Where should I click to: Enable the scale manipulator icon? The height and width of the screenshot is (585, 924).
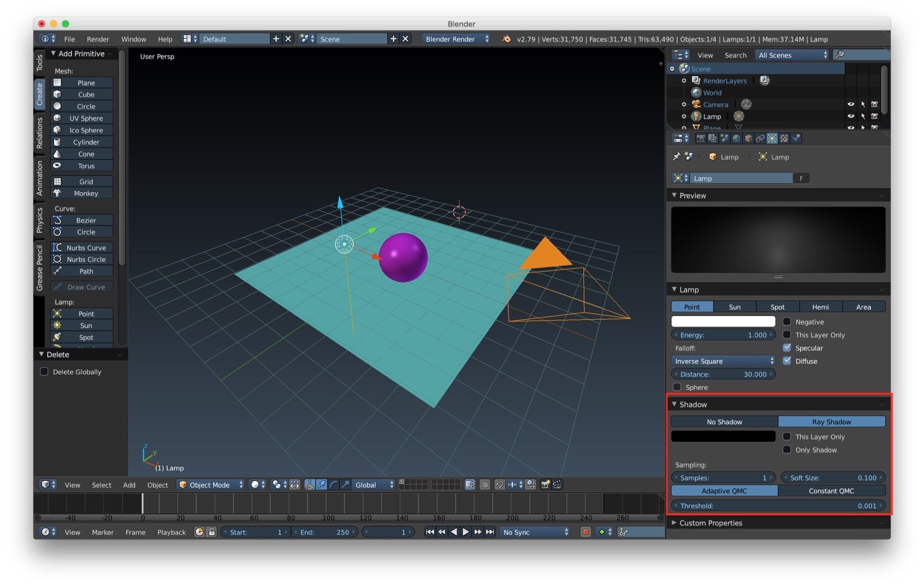coord(345,485)
